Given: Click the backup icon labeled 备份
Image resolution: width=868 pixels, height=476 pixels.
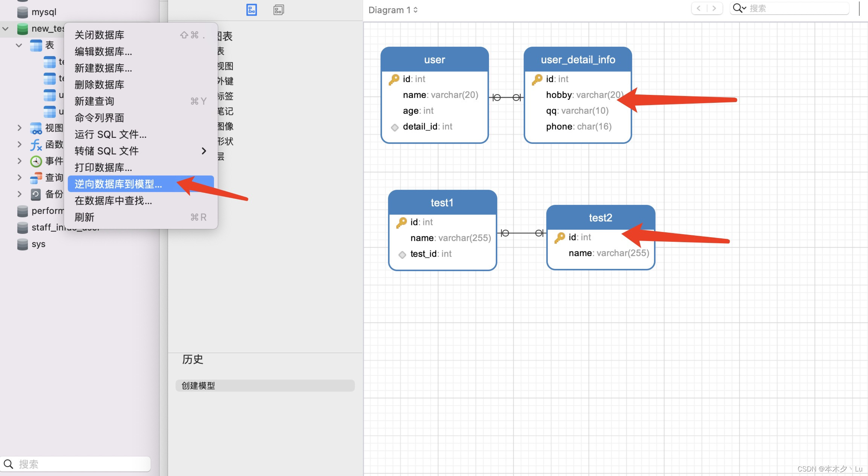Looking at the screenshot, I should point(36,194).
